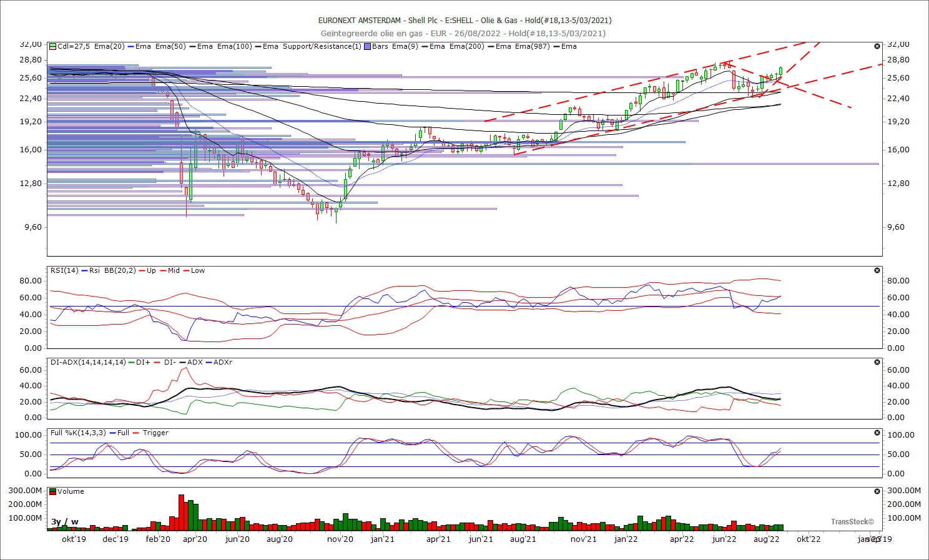Close the Volume panel

(877, 491)
